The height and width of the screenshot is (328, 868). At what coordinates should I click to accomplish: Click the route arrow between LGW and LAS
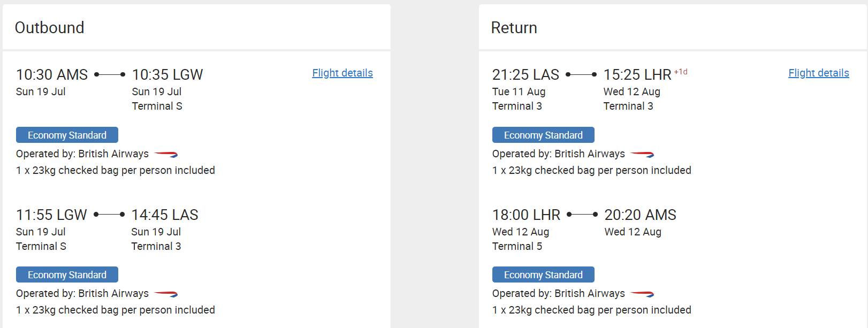coord(109,214)
